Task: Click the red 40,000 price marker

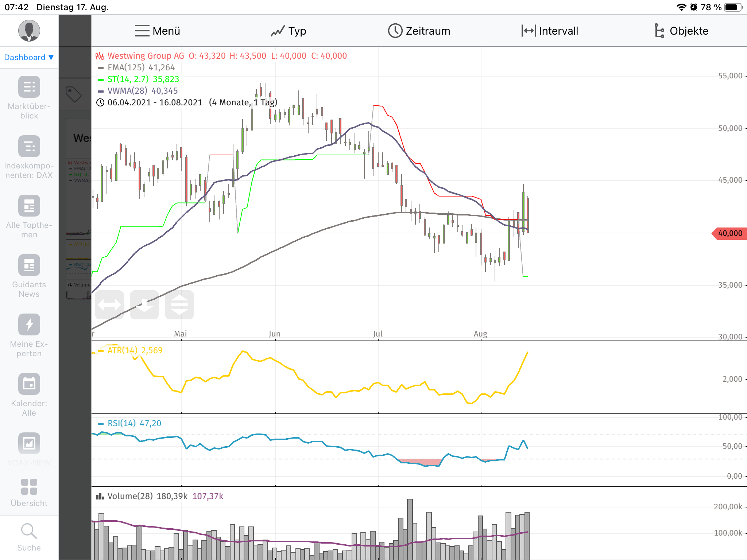Action: click(729, 233)
